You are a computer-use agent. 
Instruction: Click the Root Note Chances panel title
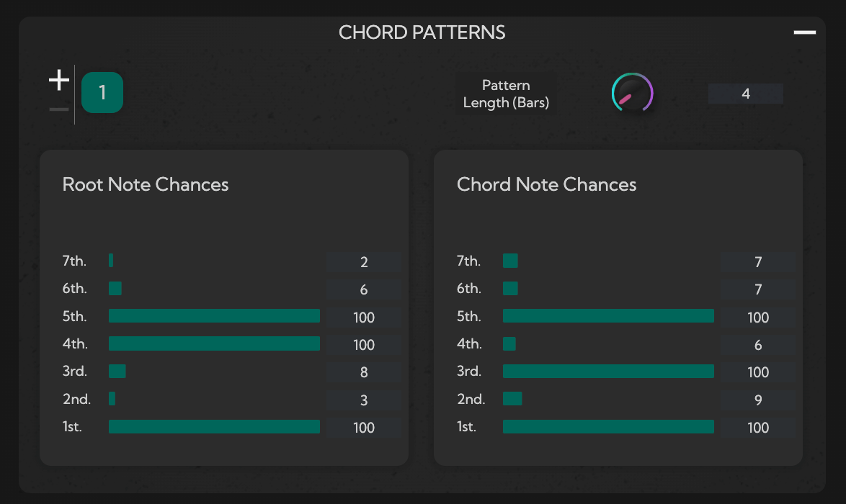click(x=146, y=184)
